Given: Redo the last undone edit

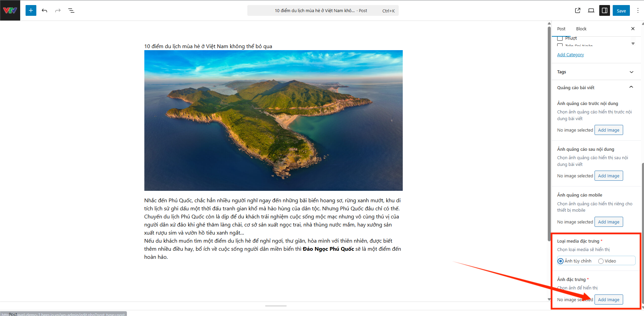Looking at the screenshot, I should (x=58, y=10).
